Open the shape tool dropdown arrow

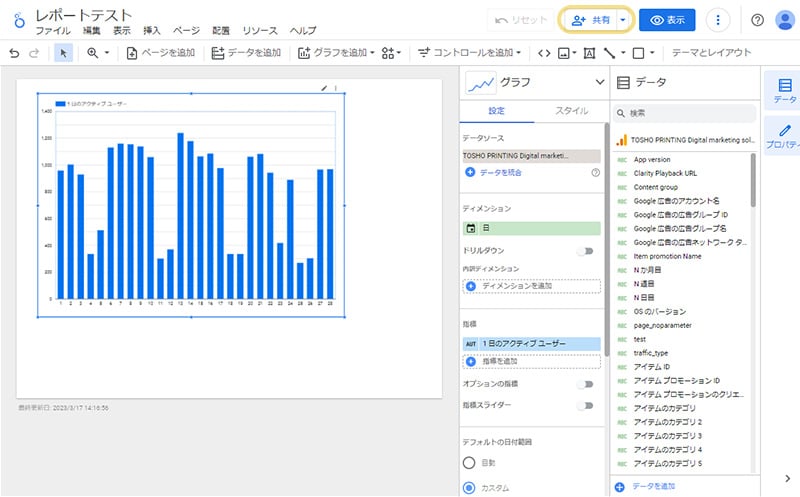[x=652, y=53]
